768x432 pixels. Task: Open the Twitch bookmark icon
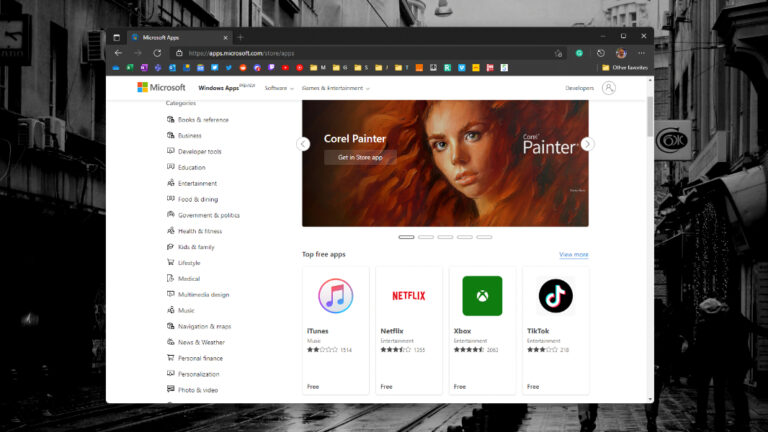271,68
